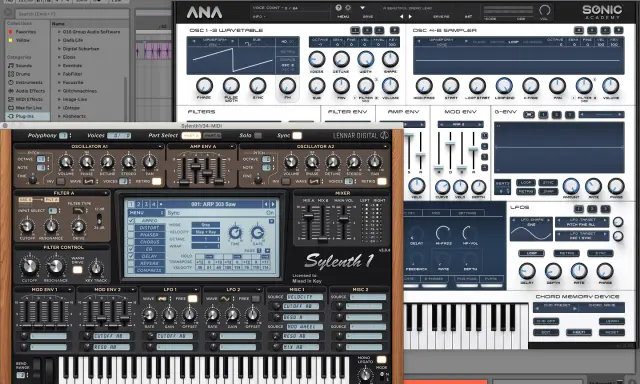Click the Save button in ANA header
Viewport: 640px width, 384px height.
[x=368, y=17]
